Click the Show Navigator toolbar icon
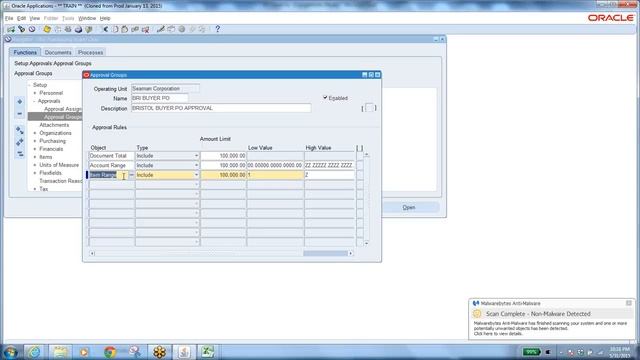The image size is (640, 360). coord(32,29)
